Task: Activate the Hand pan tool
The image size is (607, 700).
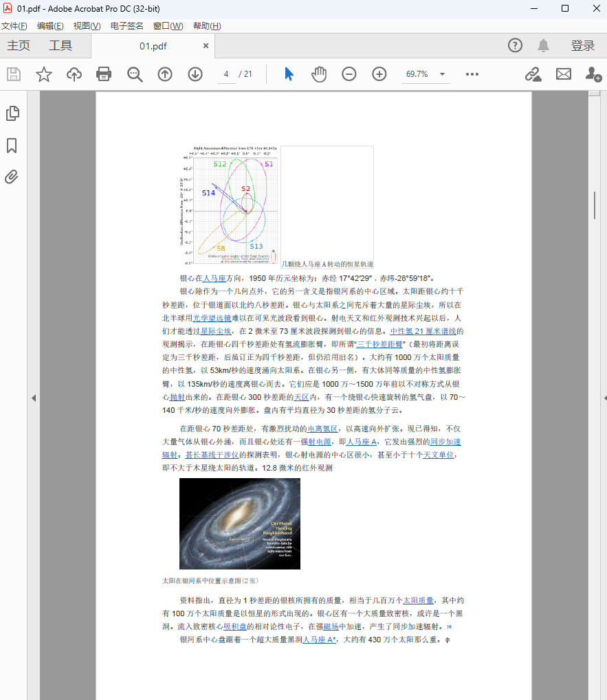Action: 319,74
